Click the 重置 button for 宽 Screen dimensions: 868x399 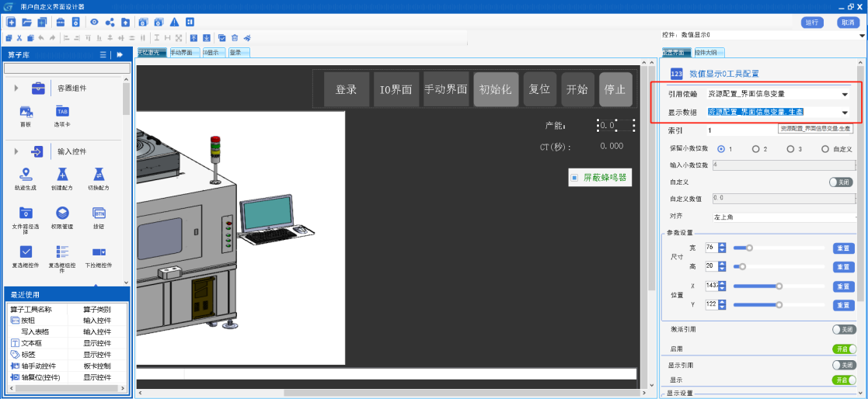(844, 248)
